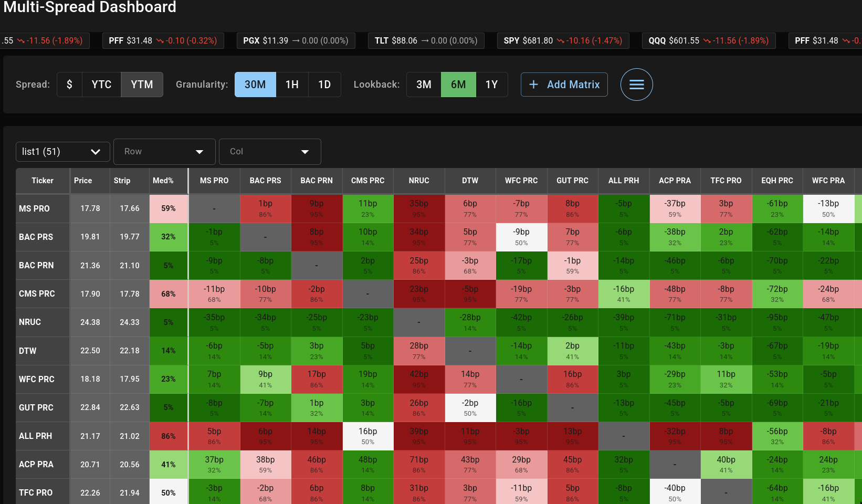Viewport: 862px width, 504px height.
Task: Click the Add Matrix button
Action: [x=564, y=85]
